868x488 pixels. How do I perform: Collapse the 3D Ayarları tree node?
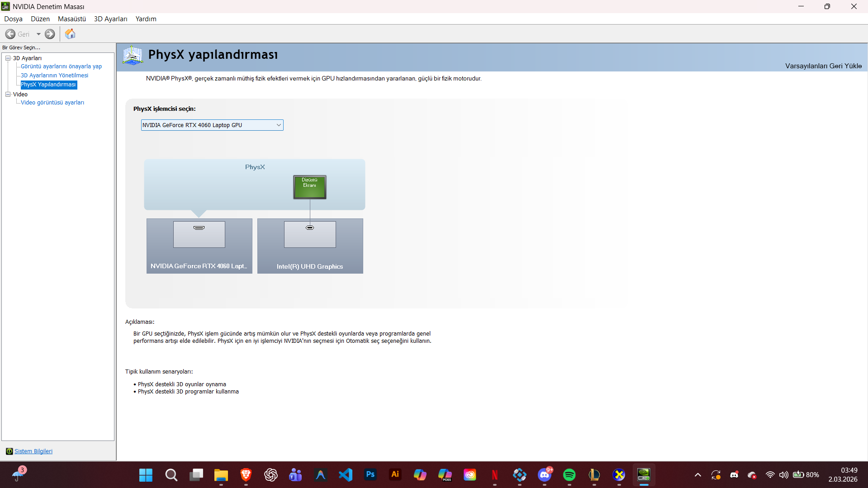[8, 58]
